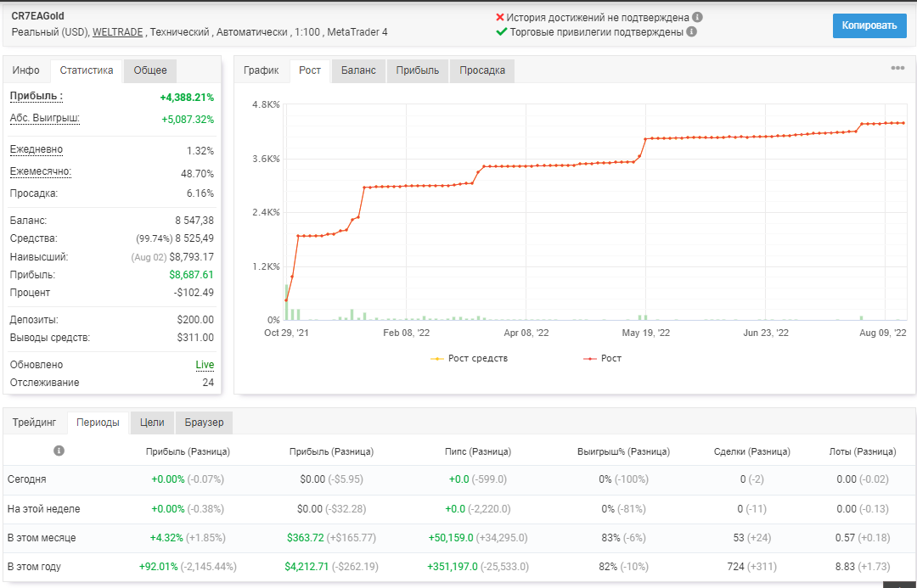Viewport: 917px width, 588px height.
Task: Open the Просадка chart tab
Action: click(x=482, y=70)
